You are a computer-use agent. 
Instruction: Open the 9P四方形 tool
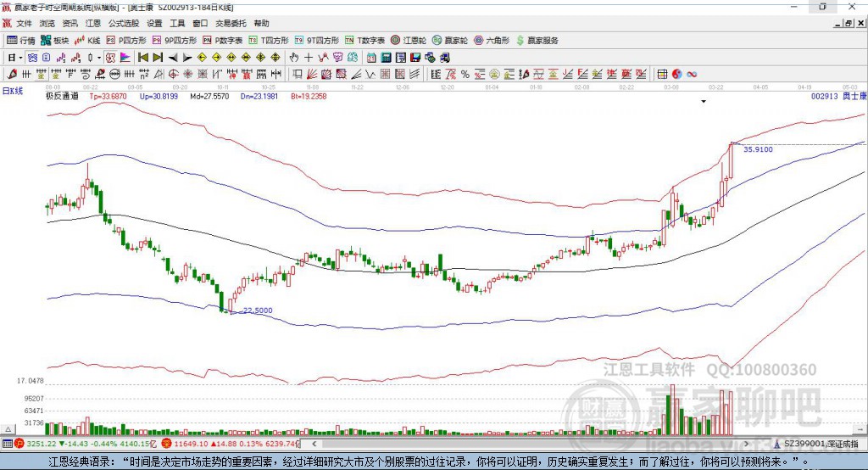(175, 41)
